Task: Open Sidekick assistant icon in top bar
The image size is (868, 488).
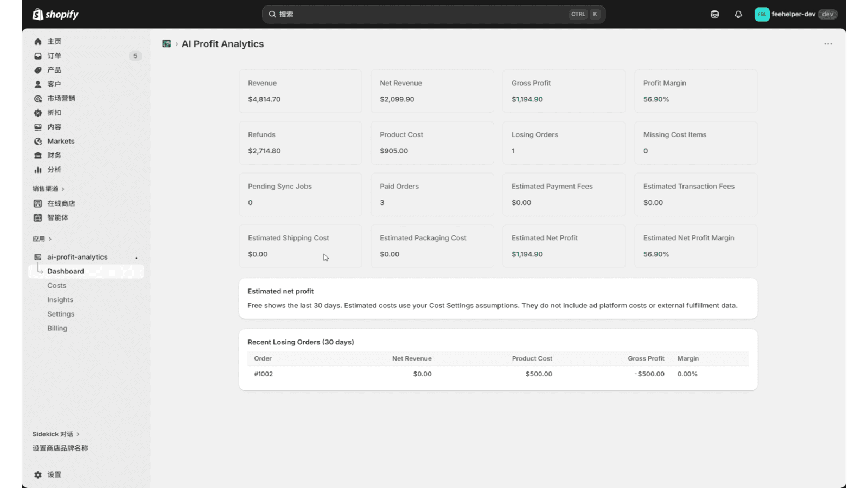Action: [714, 14]
